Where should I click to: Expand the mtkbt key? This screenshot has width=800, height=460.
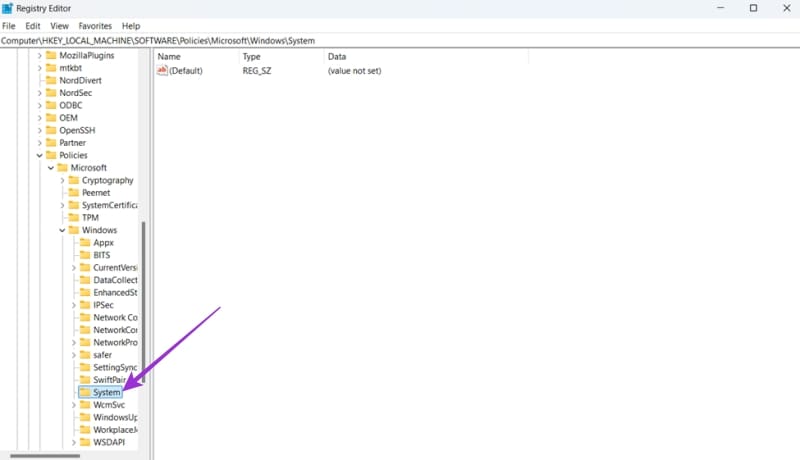coord(39,68)
